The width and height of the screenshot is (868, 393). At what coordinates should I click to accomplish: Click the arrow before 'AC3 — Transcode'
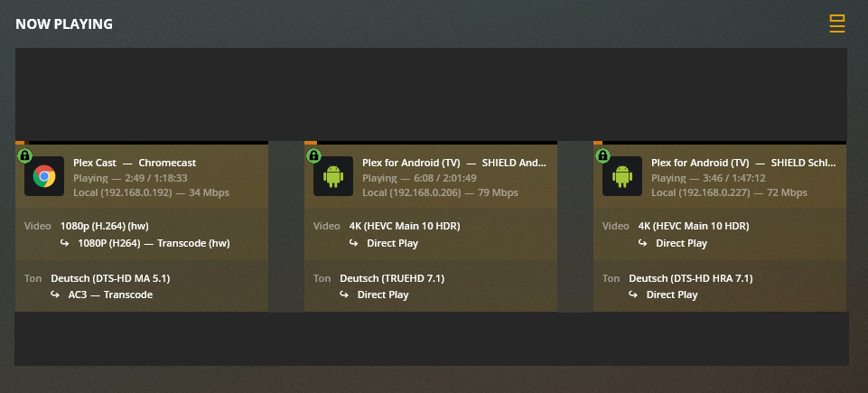(55, 294)
